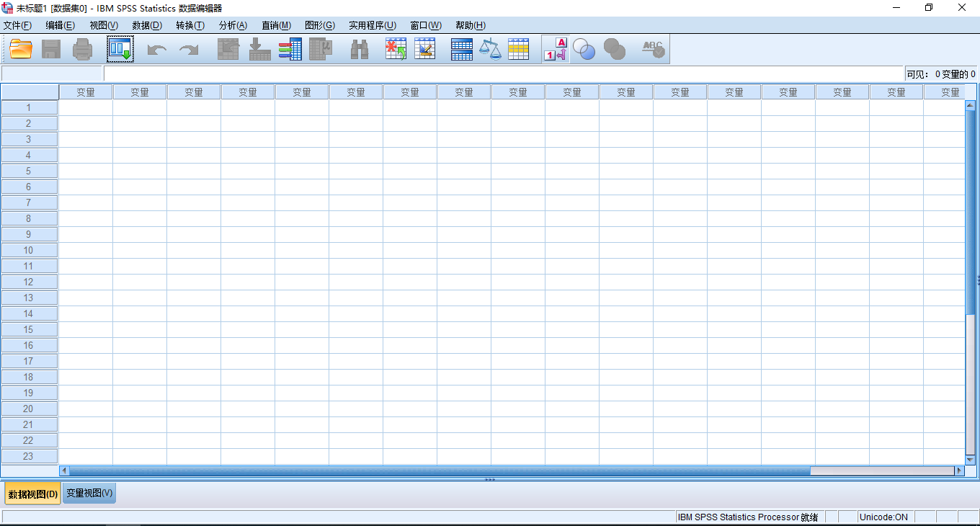Click the vertical scrollbar up arrow

coord(970,106)
